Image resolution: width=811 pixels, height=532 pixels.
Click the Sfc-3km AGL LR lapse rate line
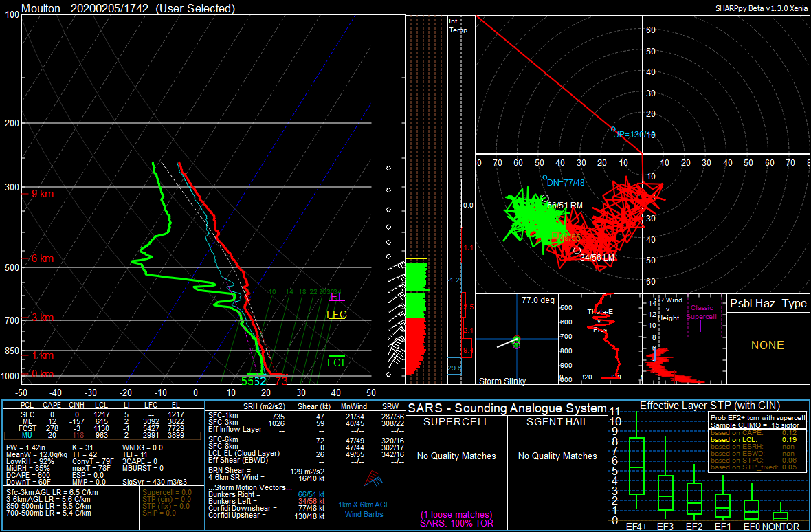52,492
